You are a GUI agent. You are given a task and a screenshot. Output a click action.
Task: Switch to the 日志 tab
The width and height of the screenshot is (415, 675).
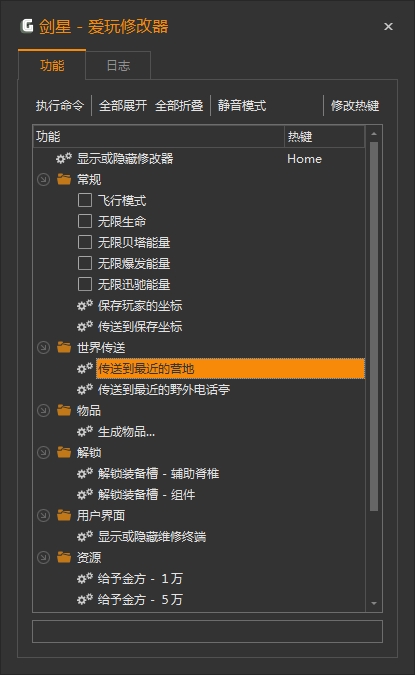118,65
